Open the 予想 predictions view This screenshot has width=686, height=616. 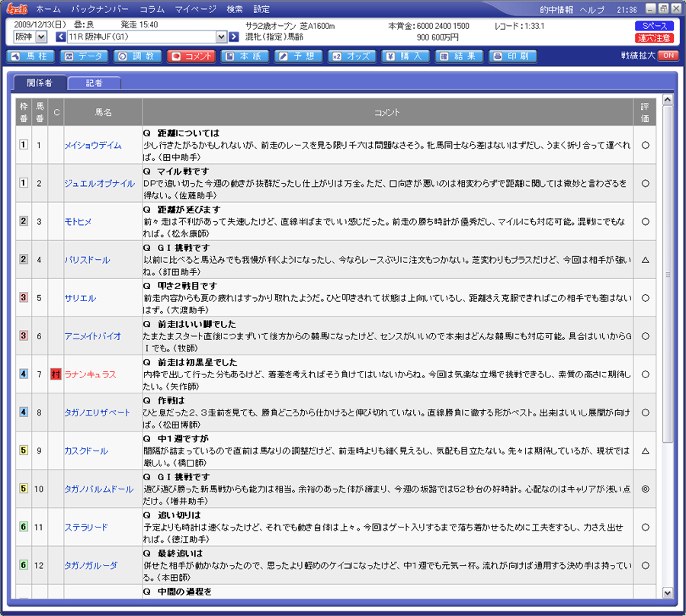point(298,56)
